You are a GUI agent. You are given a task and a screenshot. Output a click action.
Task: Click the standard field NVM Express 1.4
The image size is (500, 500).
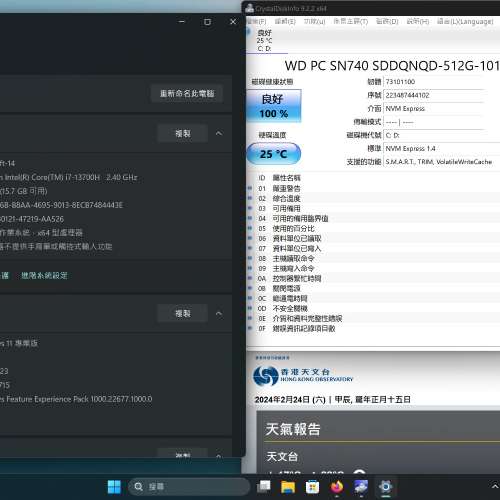(442, 149)
